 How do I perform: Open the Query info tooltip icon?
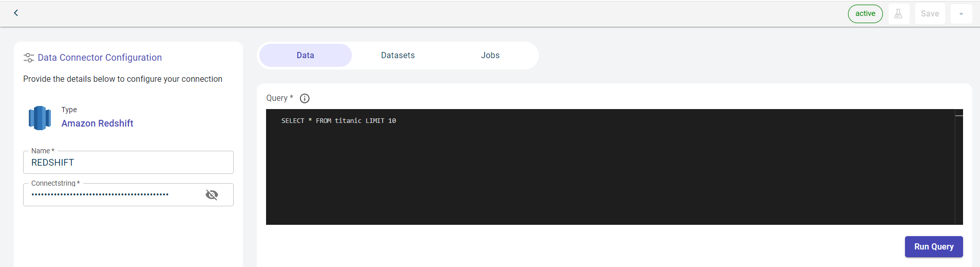(305, 98)
